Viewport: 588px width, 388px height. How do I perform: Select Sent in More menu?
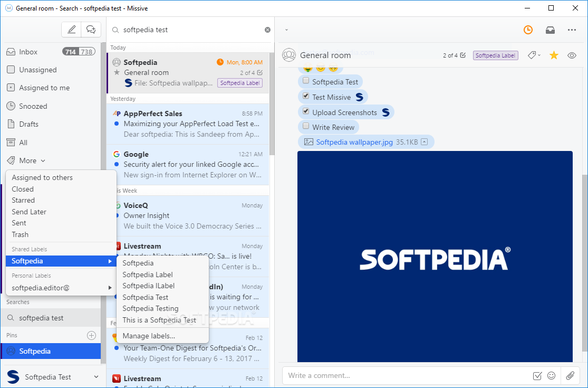pos(61,223)
